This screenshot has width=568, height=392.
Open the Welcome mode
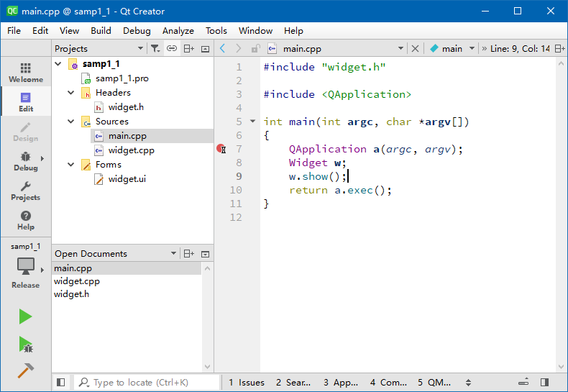pos(25,72)
